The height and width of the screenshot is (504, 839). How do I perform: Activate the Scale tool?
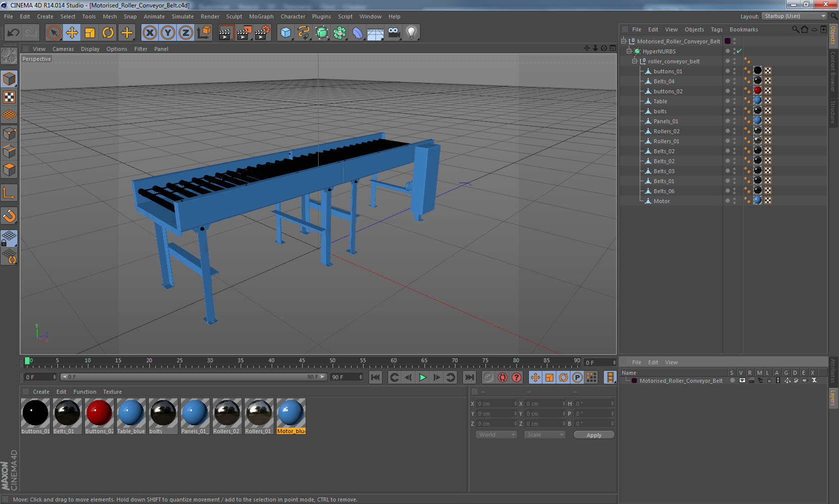coord(90,33)
